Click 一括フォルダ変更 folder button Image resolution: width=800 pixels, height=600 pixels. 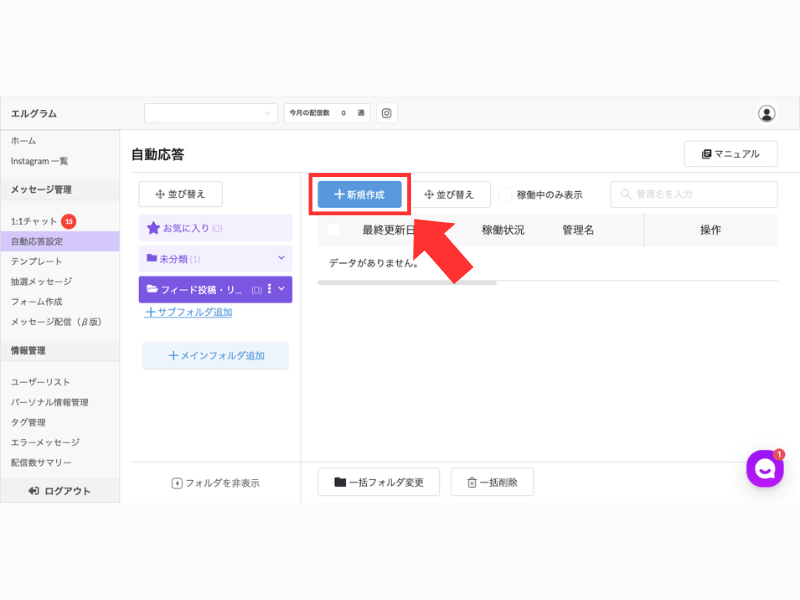point(379,482)
